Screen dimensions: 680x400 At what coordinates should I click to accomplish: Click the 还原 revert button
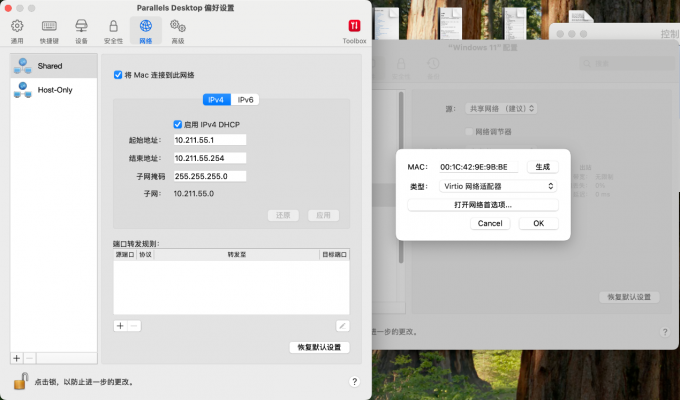[283, 215]
